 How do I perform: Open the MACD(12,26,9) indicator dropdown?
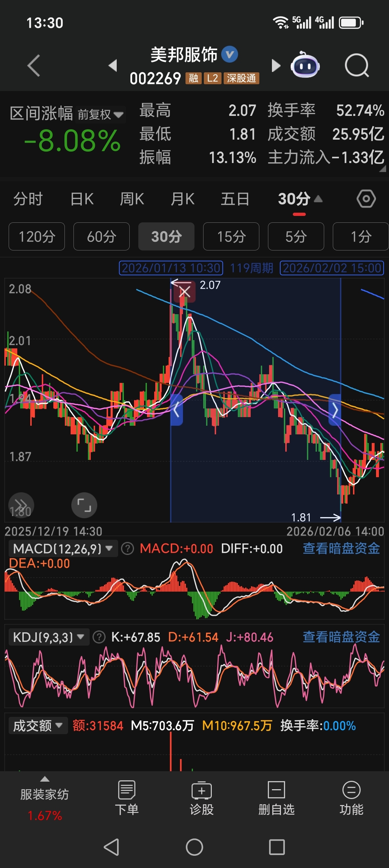[x=63, y=549]
